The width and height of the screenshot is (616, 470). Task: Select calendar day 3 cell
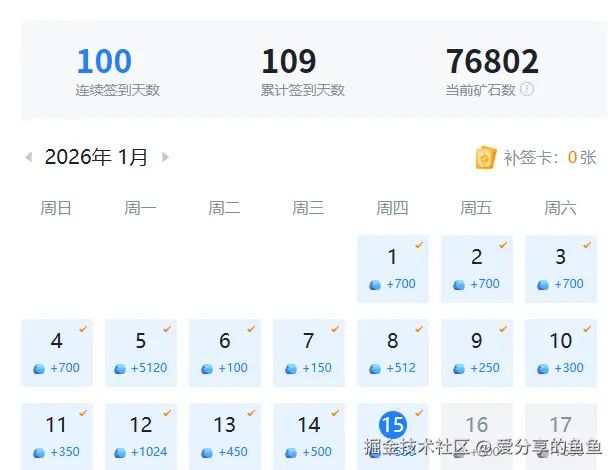tap(561, 269)
